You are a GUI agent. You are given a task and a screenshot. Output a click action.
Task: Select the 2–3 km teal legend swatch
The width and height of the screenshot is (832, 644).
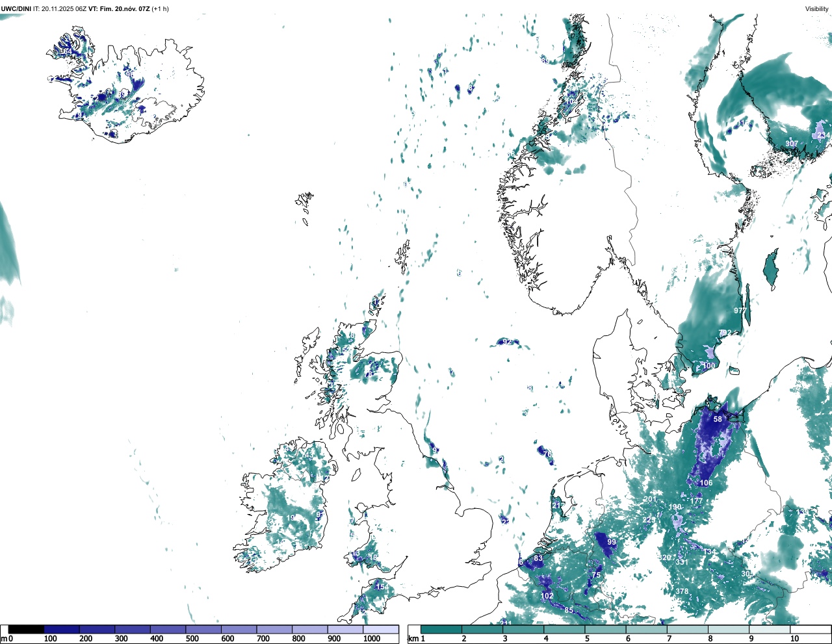click(482, 629)
